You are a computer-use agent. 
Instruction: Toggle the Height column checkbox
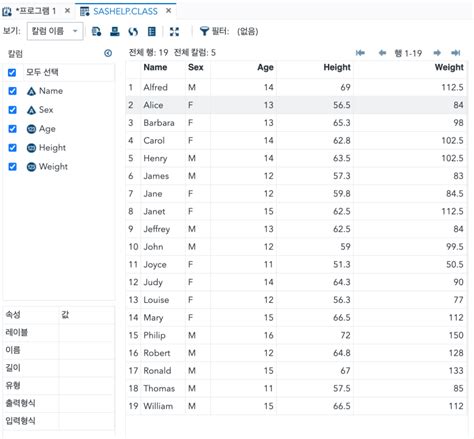12,148
